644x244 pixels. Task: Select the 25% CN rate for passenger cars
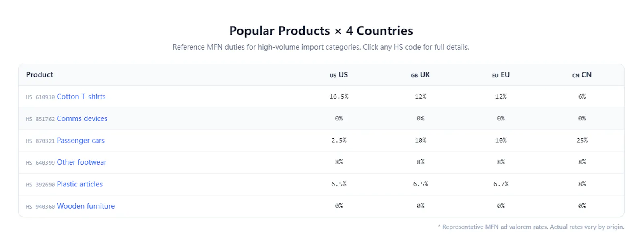pos(582,141)
